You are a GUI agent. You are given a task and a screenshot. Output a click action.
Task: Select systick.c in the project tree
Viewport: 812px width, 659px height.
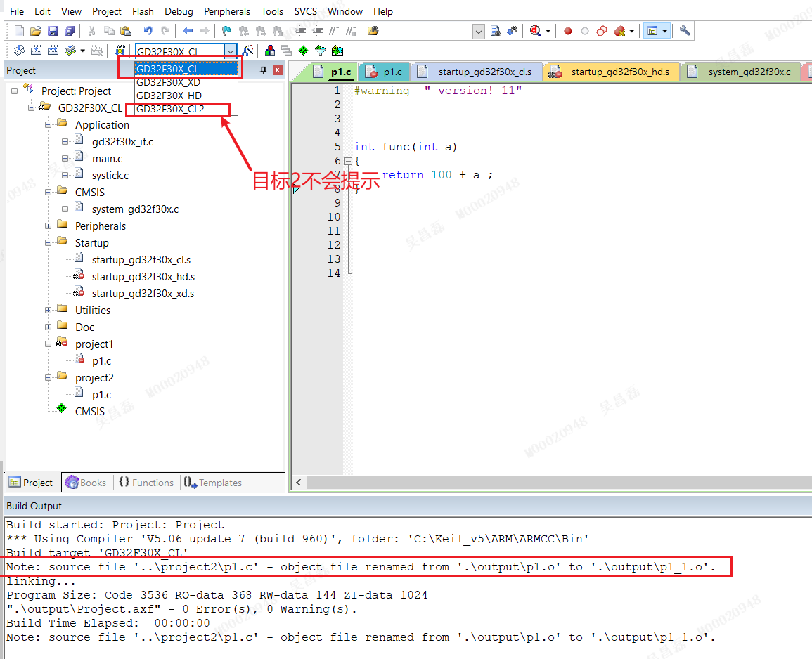[110, 176]
